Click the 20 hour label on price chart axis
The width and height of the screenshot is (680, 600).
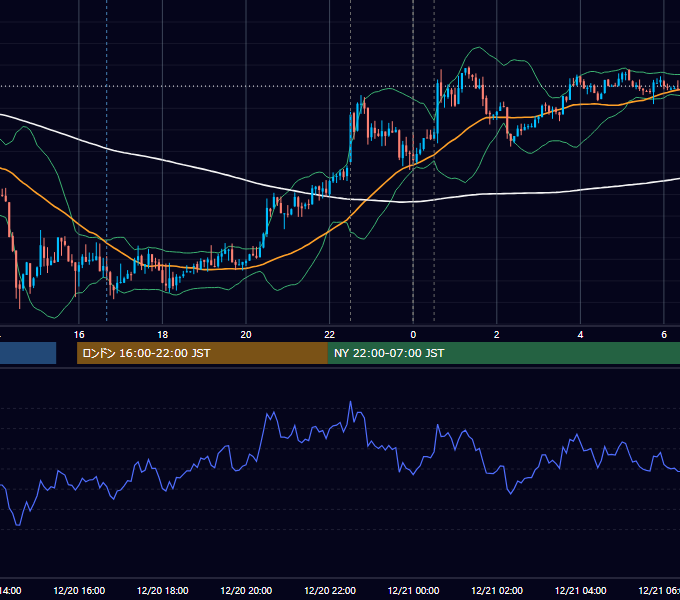(246, 335)
